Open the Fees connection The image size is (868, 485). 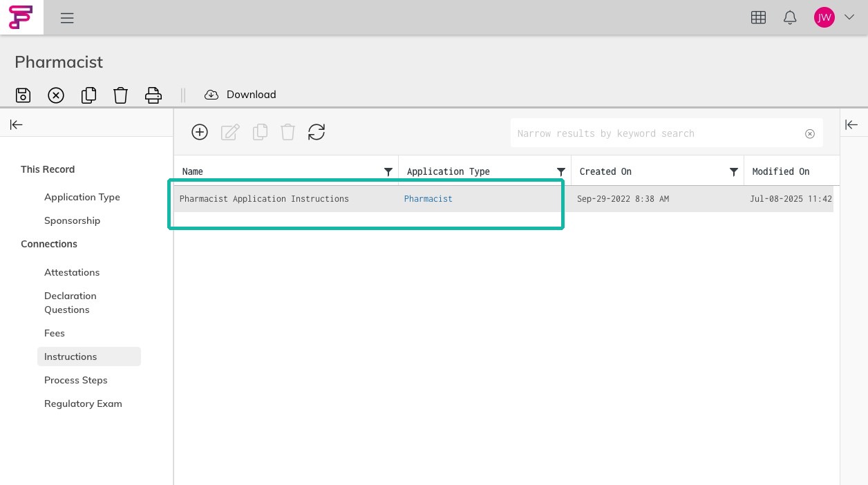coord(55,333)
